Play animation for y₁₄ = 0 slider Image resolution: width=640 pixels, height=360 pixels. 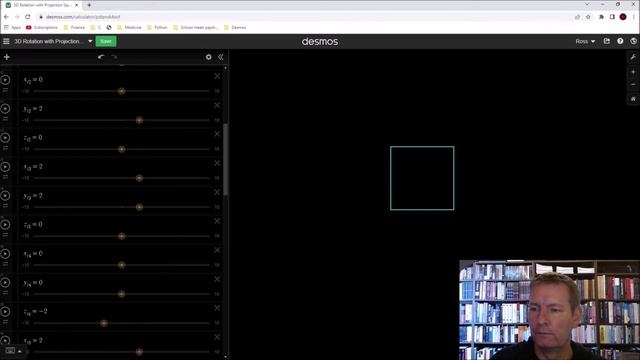(5, 283)
